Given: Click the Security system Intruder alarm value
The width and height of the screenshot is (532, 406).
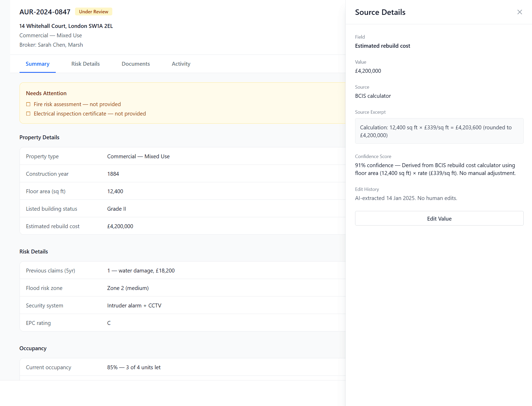Looking at the screenshot, I should coord(134,306).
